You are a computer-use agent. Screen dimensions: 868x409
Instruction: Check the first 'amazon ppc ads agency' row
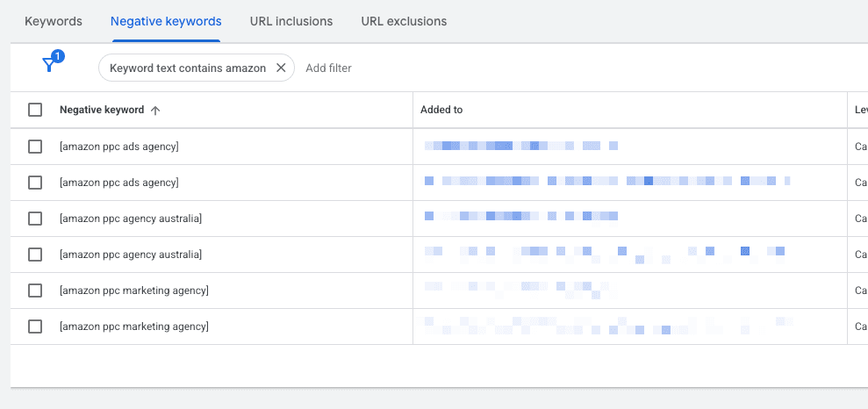tap(35, 147)
